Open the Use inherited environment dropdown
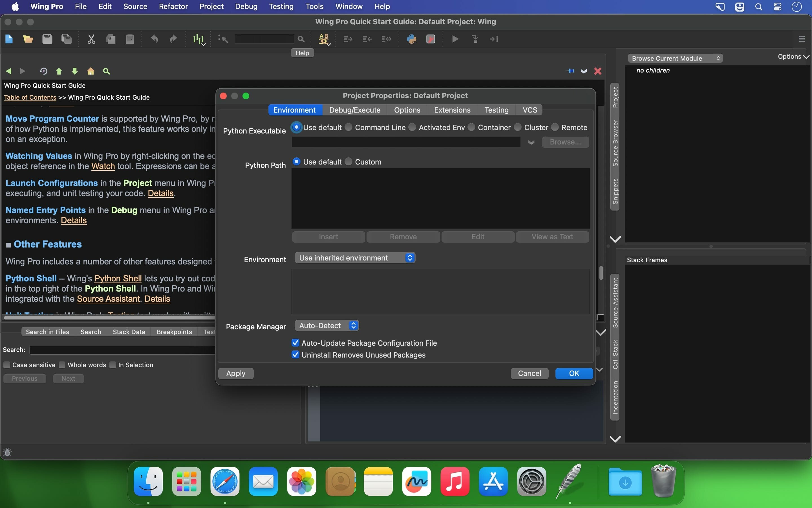Screen dimensions: 812x508 [355, 258]
